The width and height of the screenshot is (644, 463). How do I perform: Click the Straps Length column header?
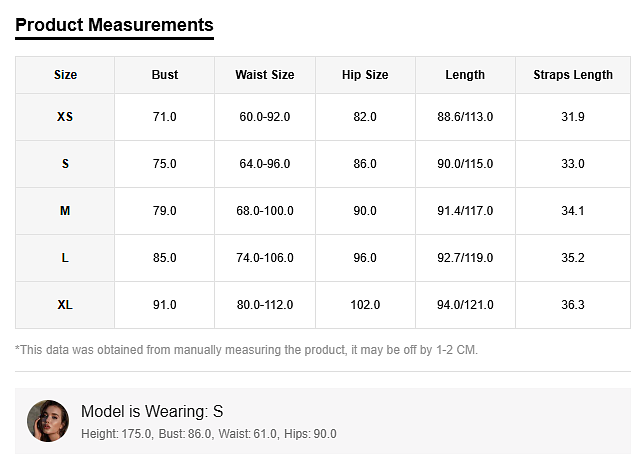coord(573,75)
